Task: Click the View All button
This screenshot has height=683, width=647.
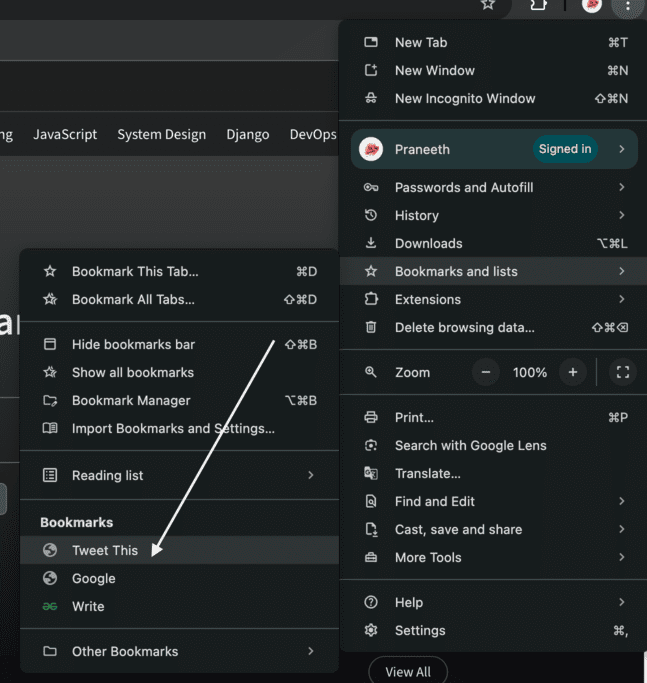Action: tap(407, 672)
